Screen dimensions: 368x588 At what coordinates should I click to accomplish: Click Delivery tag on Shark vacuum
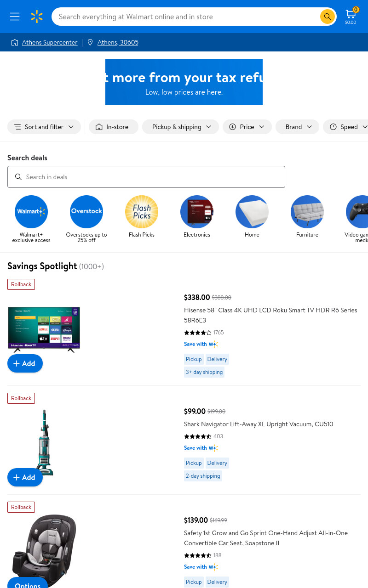tap(217, 463)
